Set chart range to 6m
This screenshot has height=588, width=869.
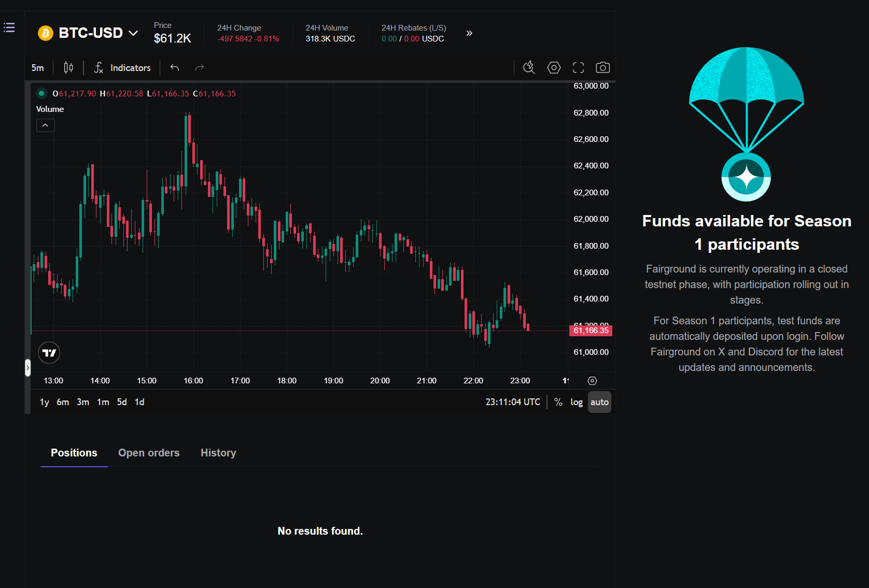click(63, 402)
